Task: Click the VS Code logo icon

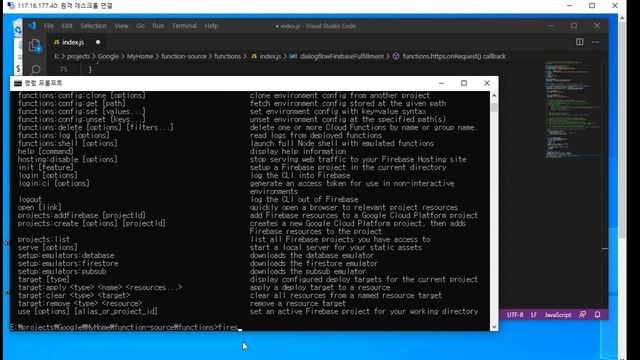Action: [x=32, y=26]
